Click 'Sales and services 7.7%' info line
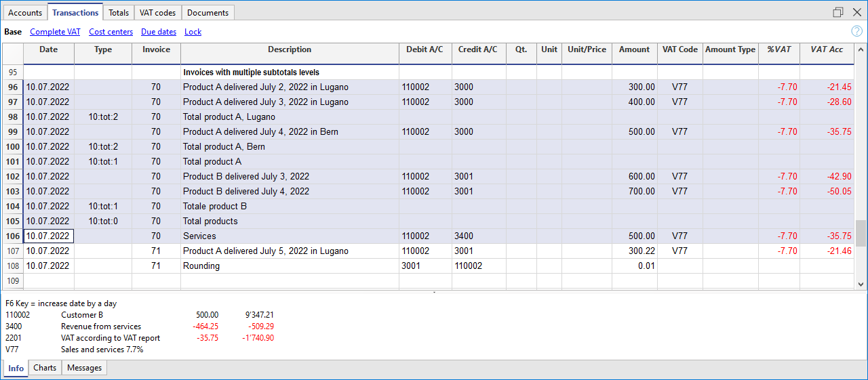This screenshot has height=380, width=868. coord(102,350)
